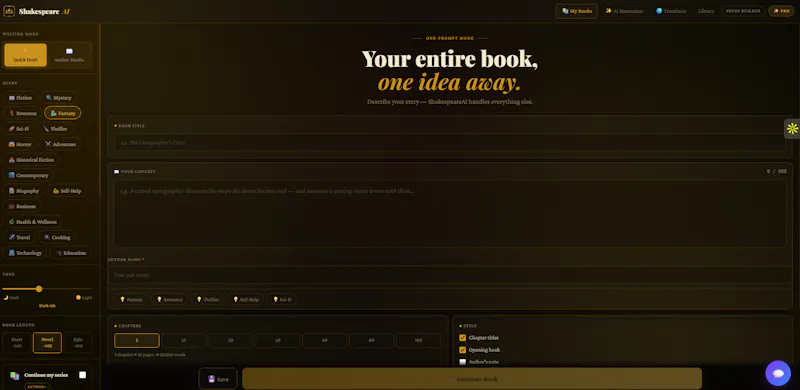Focus the Your Concept text area
The height and width of the screenshot is (390, 800).
pos(449,213)
